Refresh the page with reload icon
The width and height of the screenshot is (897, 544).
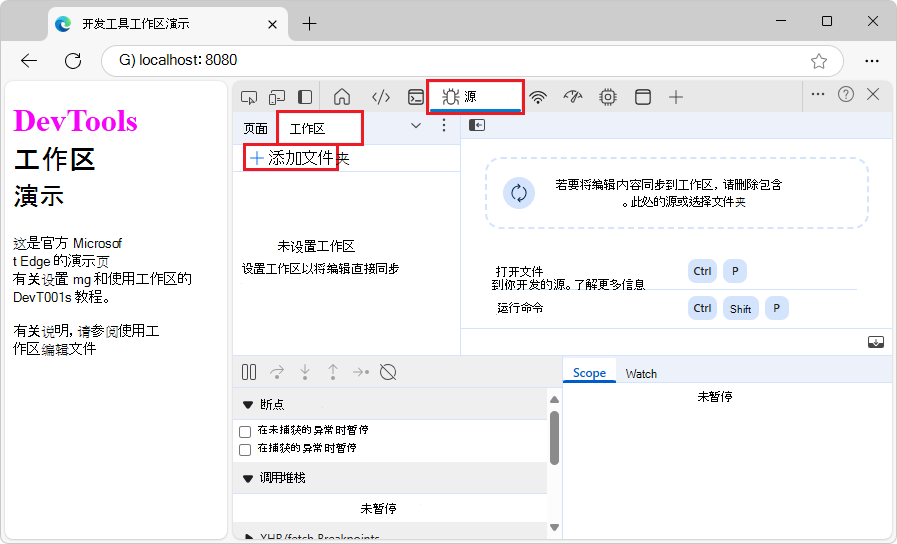pos(73,61)
